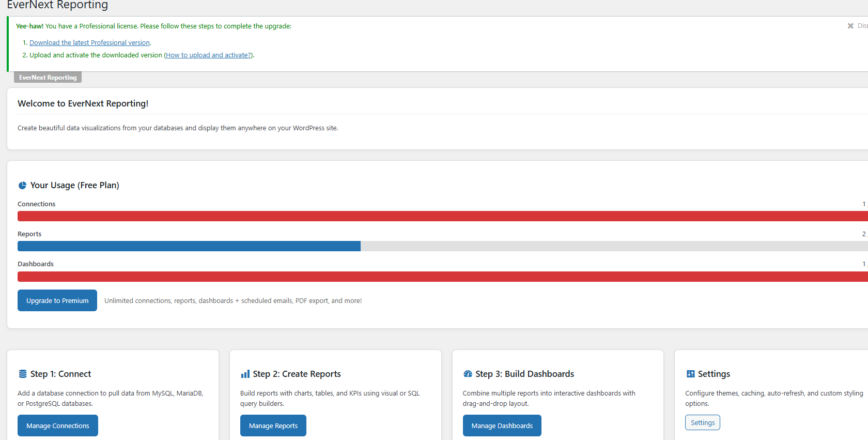The height and width of the screenshot is (440, 868).
Task: Click the red Dashboards usage bar
Action: tap(443, 277)
